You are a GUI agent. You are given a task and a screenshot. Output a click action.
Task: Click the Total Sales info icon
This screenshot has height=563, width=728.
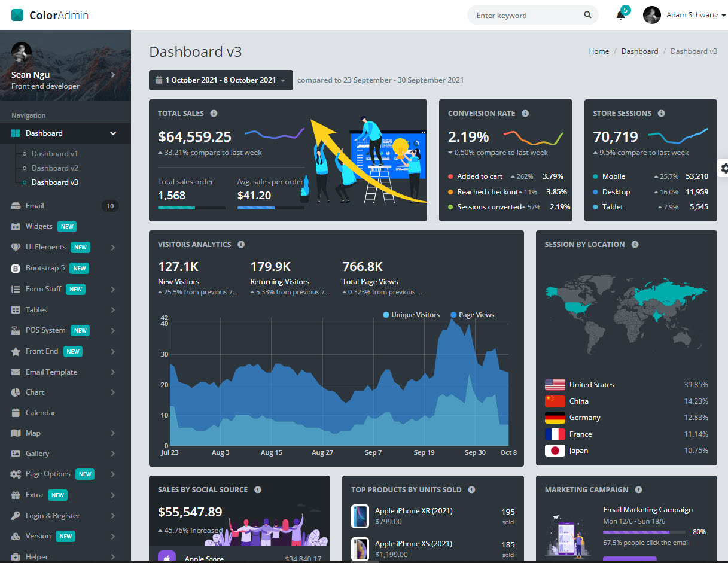coord(214,113)
